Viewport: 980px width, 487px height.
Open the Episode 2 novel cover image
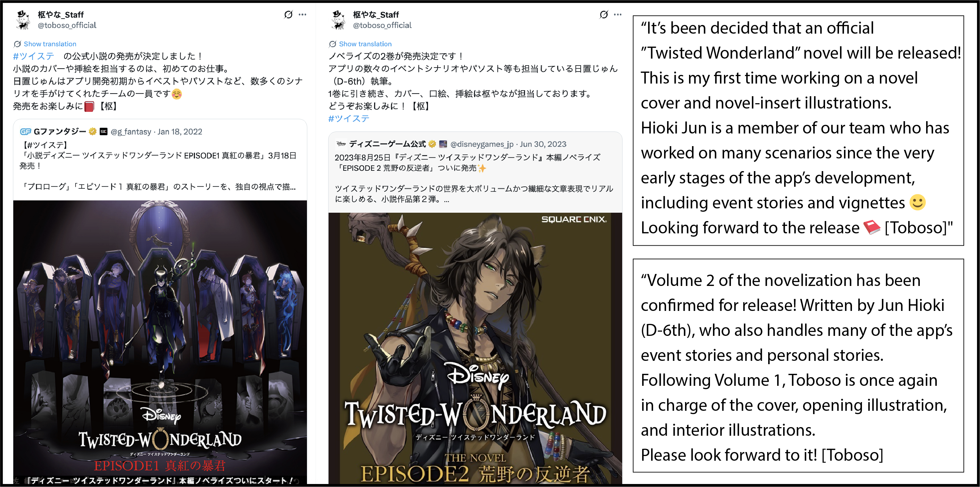pos(475,349)
